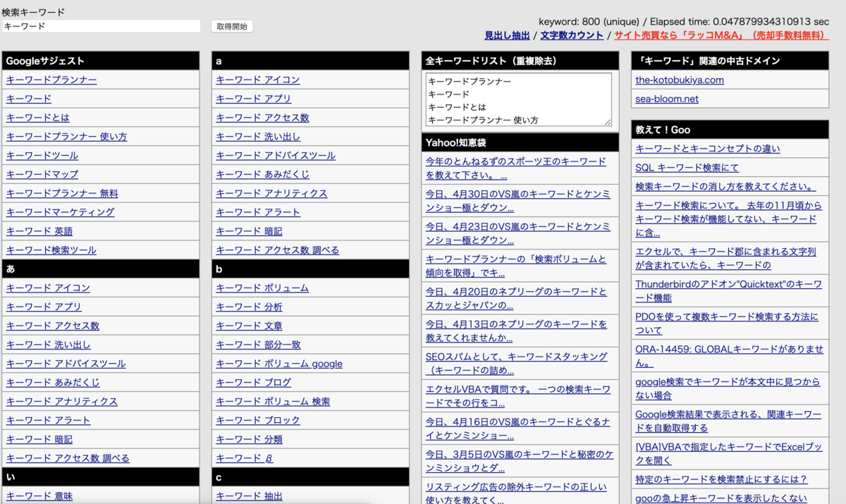Open the キーワード ボリューム 検索 link
Screen dimensions: 846x504
click(x=273, y=402)
